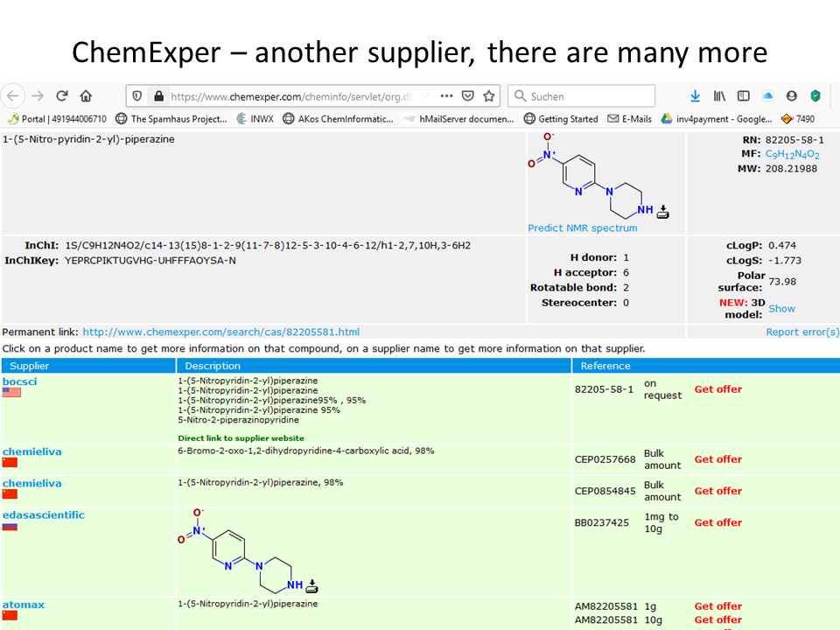Screen dimensions: 840x630
Task: Get offer for CEP0854845
Action: [x=717, y=491]
